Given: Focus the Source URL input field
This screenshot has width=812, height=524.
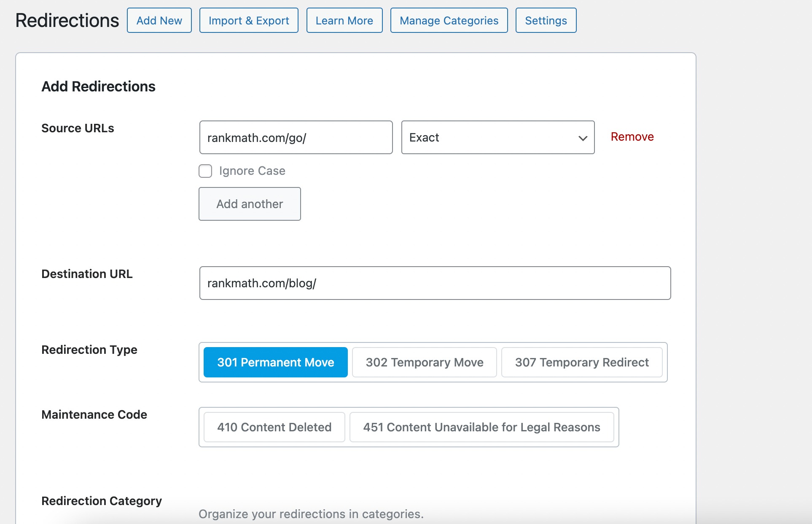Looking at the screenshot, I should (x=296, y=138).
